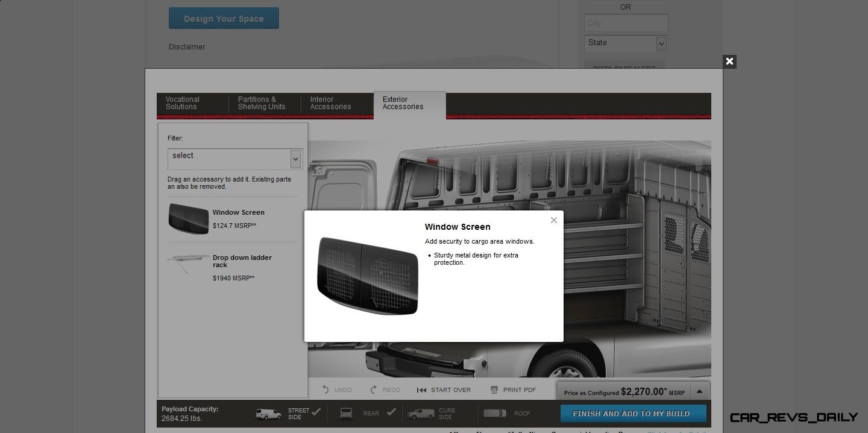Click the Sturdy metal design bullet text
868x433 pixels.
click(x=476, y=259)
